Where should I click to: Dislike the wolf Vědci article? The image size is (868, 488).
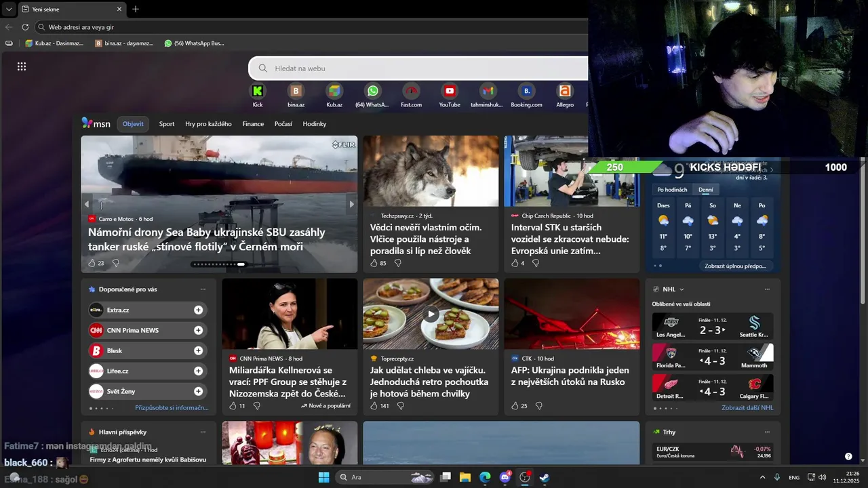coord(398,263)
